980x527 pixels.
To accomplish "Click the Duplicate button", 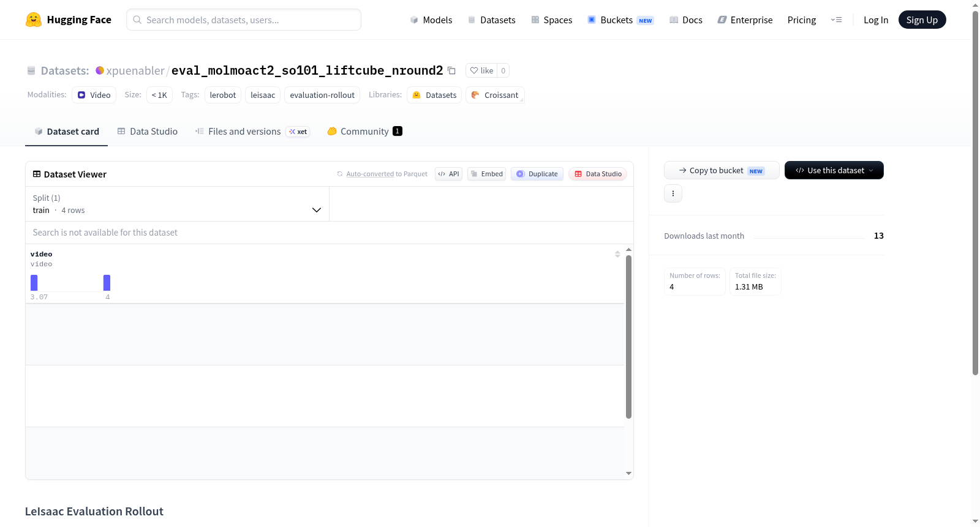I will (x=537, y=174).
